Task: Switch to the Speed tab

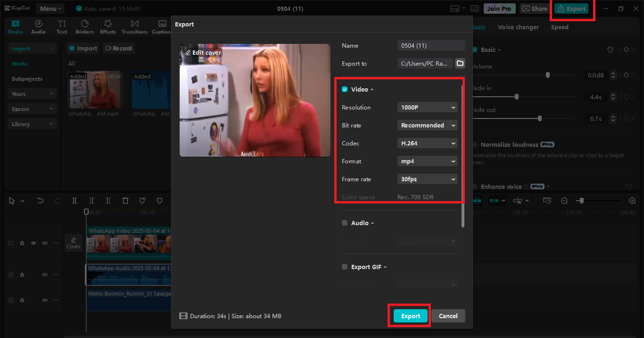Action: 560,27
